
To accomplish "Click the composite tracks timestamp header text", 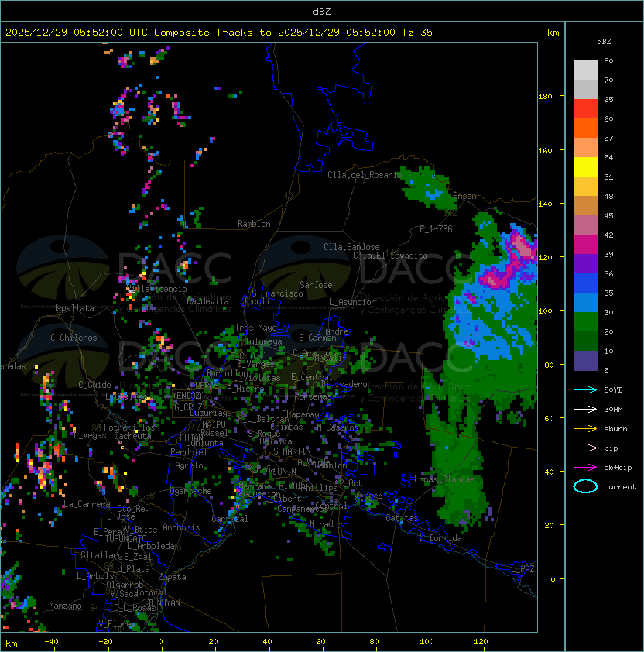I will pos(219,33).
